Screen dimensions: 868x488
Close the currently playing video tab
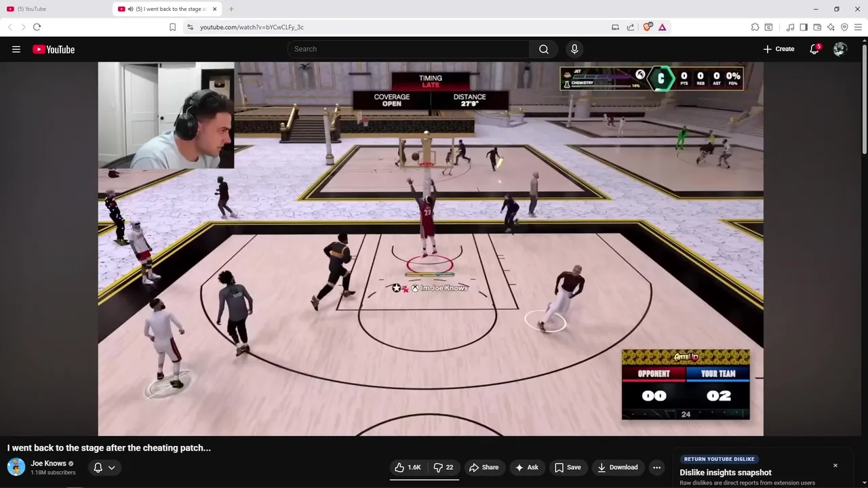[x=215, y=9]
